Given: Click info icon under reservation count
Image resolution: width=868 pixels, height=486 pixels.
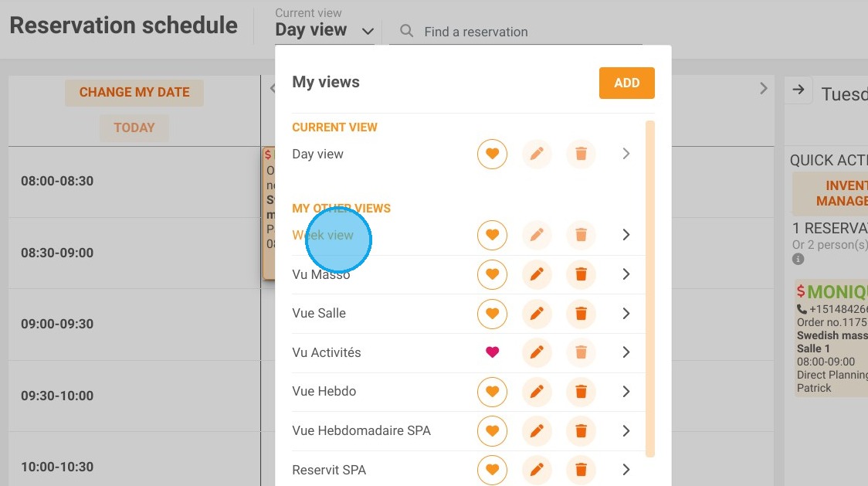Looking at the screenshot, I should click(x=798, y=259).
